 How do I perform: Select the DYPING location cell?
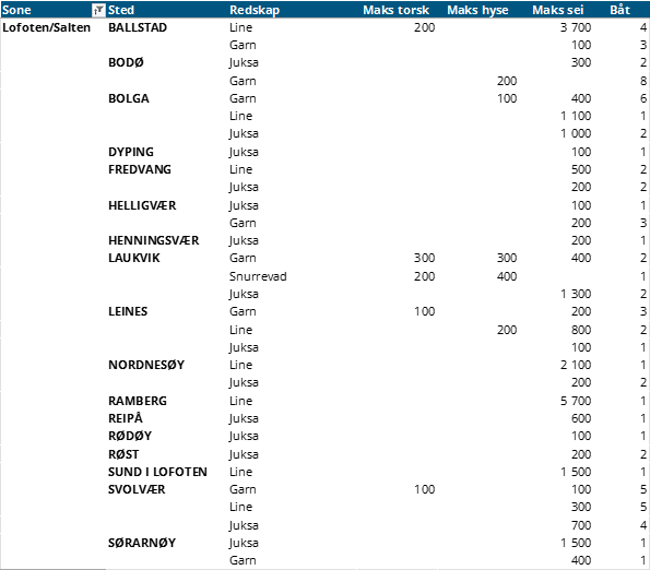(x=131, y=152)
